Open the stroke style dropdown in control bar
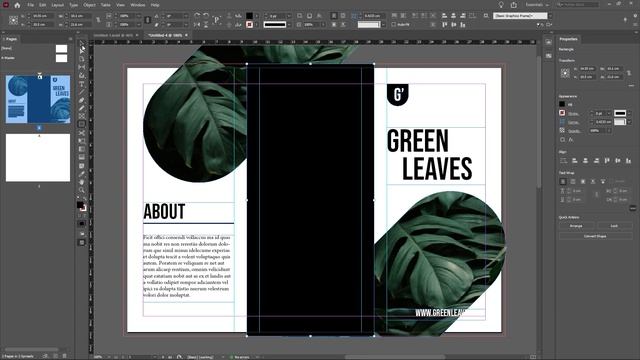640x360 pixels. pos(289,25)
